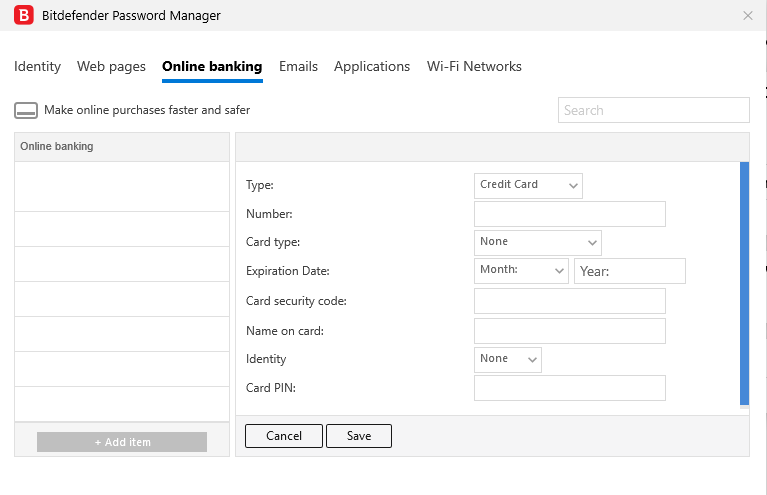This screenshot has width=767, height=495.
Task: Click the card Number input field
Action: point(569,214)
